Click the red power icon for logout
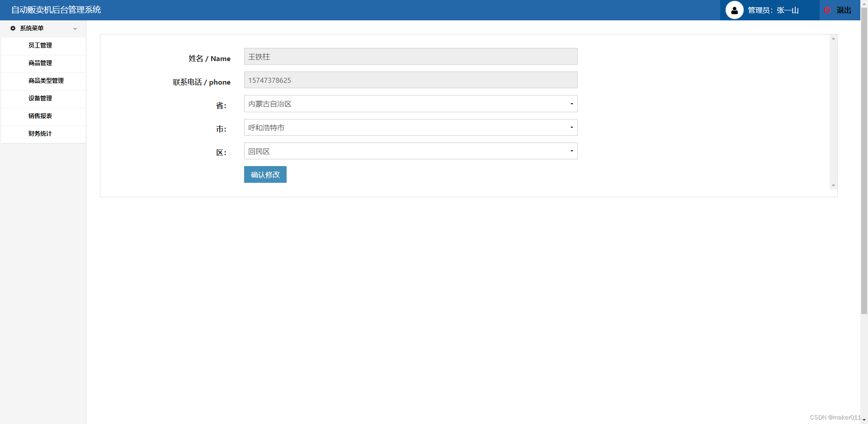The width and height of the screenshot is (868, 424). pyautogui.click(x=827, y=10)
